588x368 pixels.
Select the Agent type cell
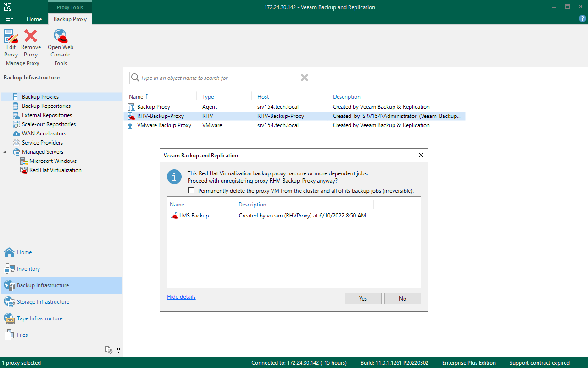(210, 107)
